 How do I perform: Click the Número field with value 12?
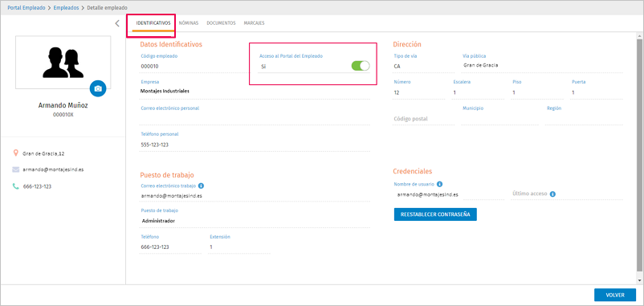[x=419, y=93]
